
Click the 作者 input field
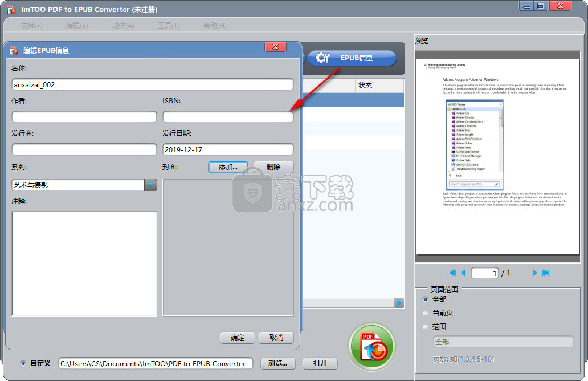(84, 117)
